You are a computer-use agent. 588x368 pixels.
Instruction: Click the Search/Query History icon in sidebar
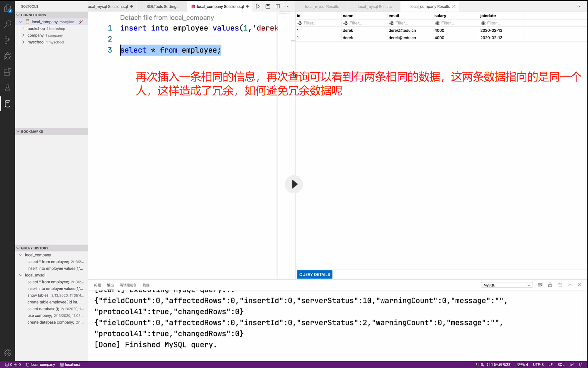pos(8,24)
